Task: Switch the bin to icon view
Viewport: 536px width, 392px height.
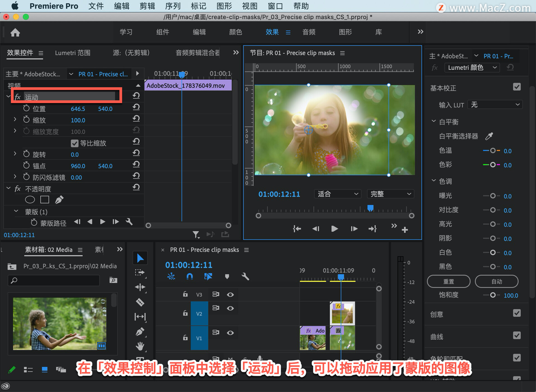Action: click(x=44, y=370)
